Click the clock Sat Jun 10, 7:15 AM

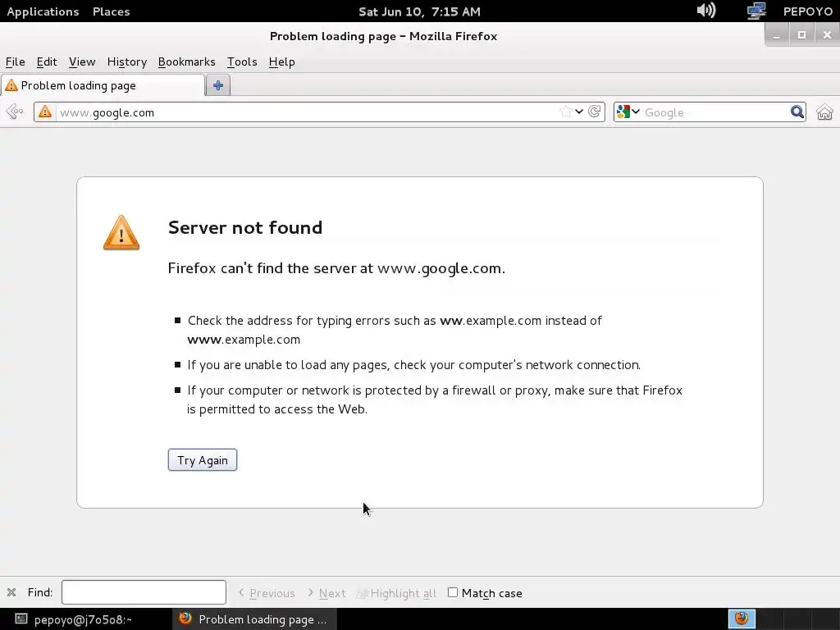pyautogui.click(x=419, y=11)
